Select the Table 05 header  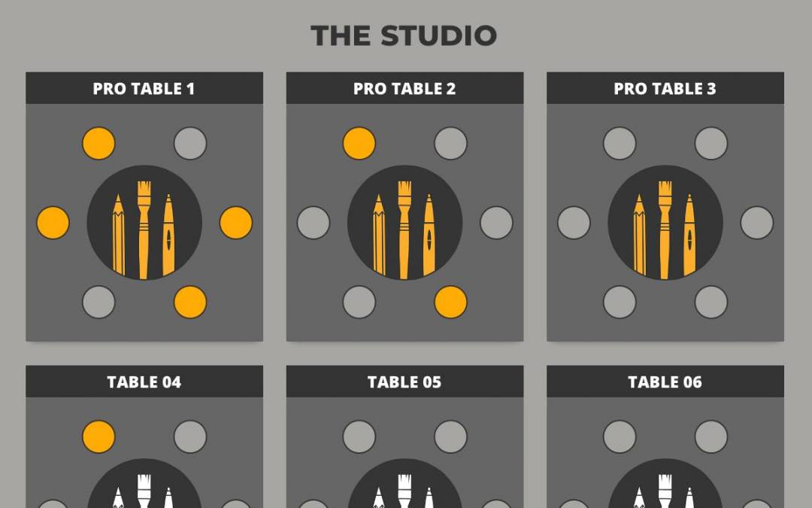[404, 382]
